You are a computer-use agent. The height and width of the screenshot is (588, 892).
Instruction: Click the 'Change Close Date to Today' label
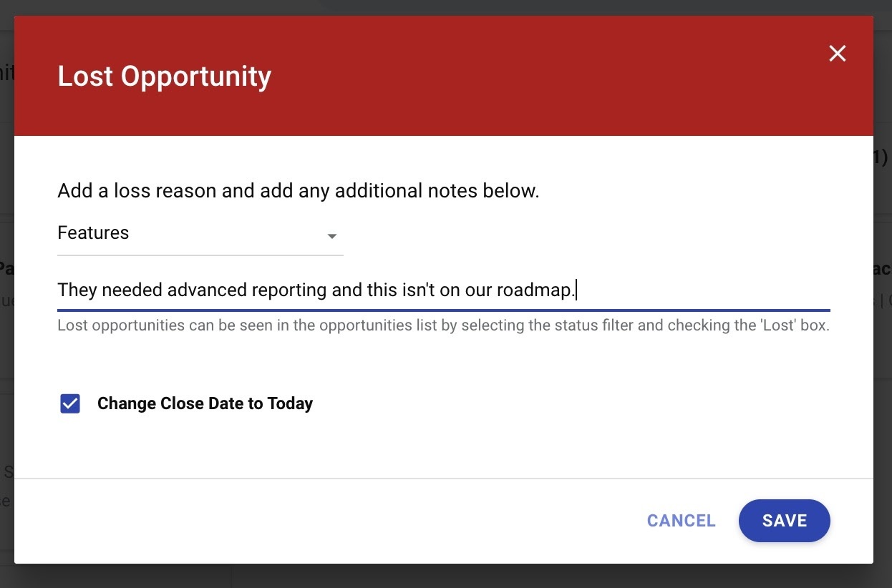[205, 403]
